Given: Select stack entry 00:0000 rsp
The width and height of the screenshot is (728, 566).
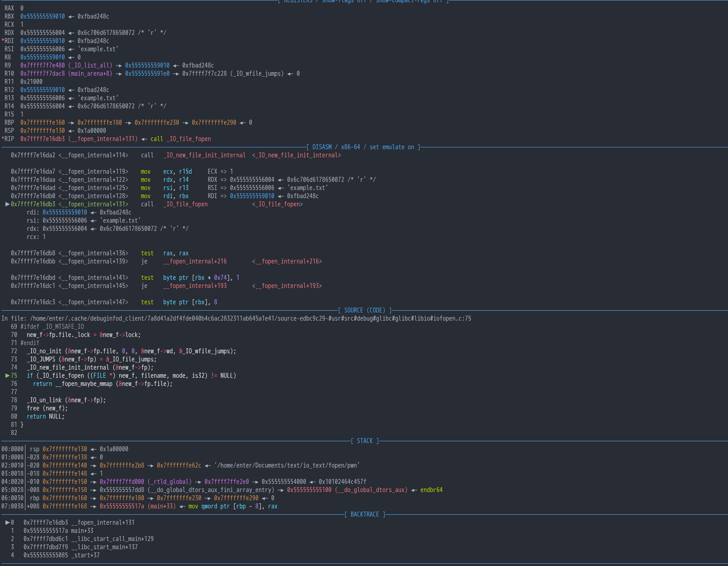Looking at the screenshot, I should click(x=65, y=449).
